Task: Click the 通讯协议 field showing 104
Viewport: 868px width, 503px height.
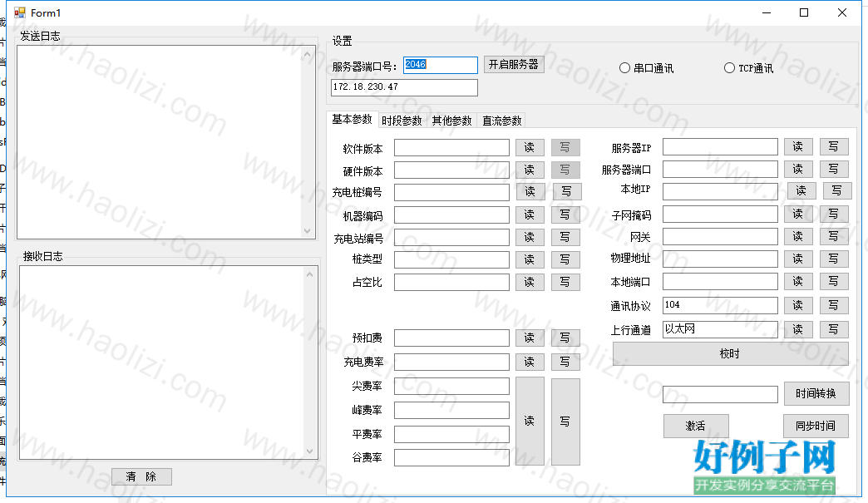Action: (720, 305)
